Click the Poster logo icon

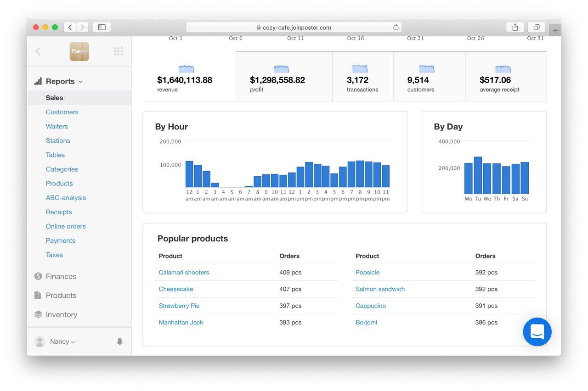[x=79, y=51]
